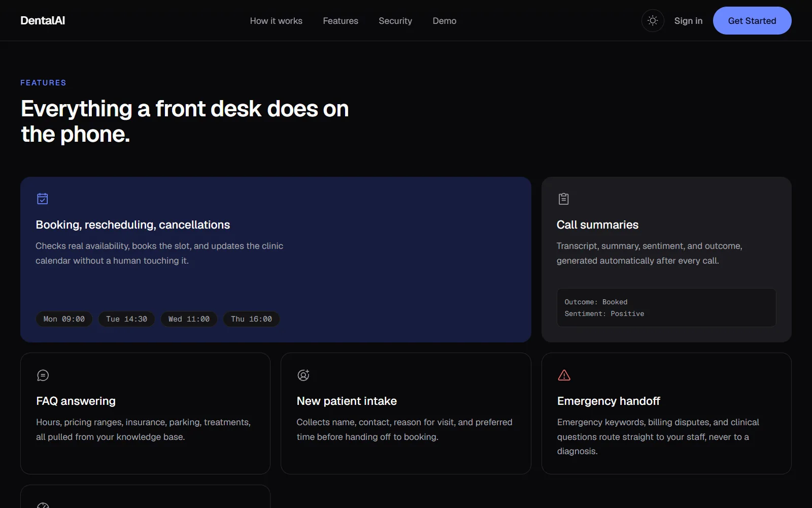Click the Get Started button
The image size is (812, 508).
(752, 21)
